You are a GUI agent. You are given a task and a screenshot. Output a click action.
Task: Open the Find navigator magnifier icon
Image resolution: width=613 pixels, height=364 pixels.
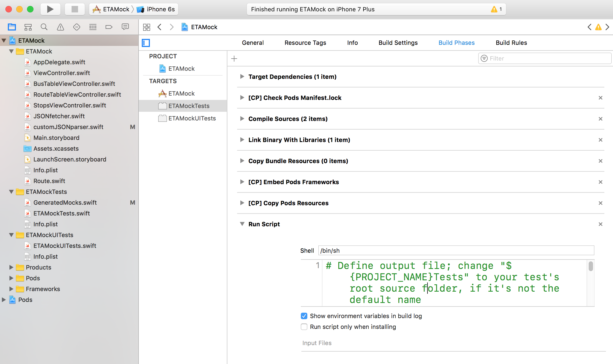44,27
